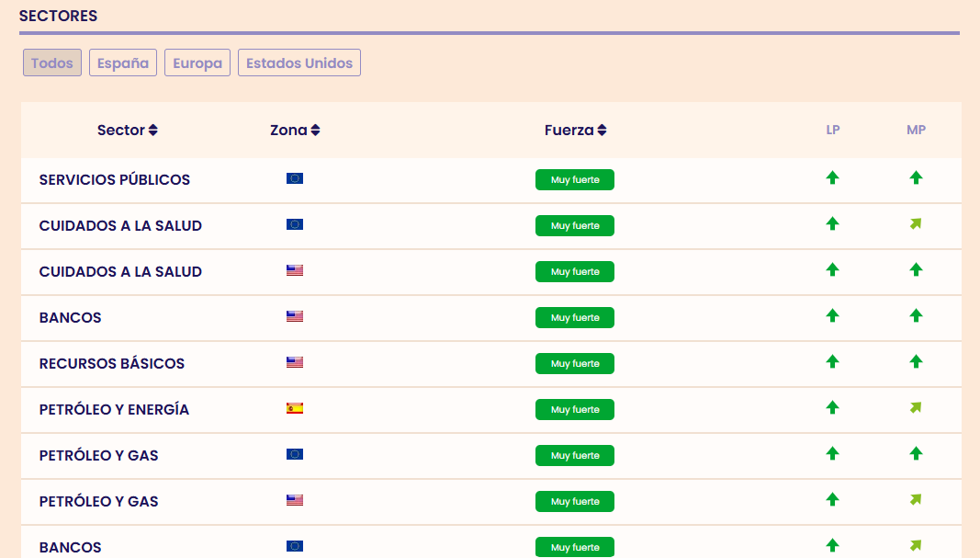980x558 pixels.
Task: Select the Todos filter tab
Action: [52, 63]
